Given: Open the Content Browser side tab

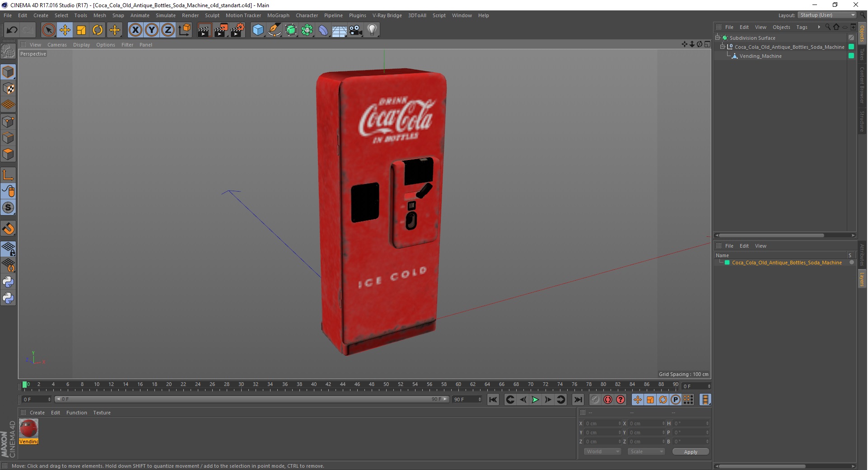Looking at the screenshot, I should (862, 85).
